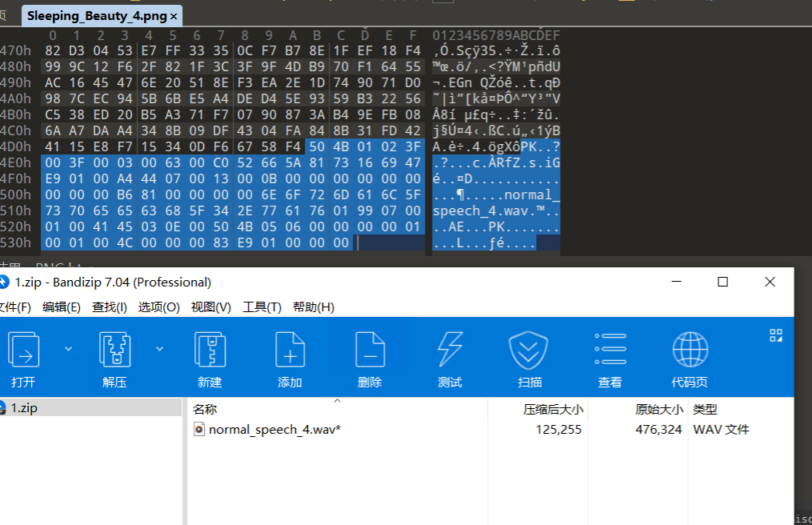Image resolution: width=812 pixels, height=525 pixels.
Task: Click hex row offset 470h
Action: [x=15, y=50]
